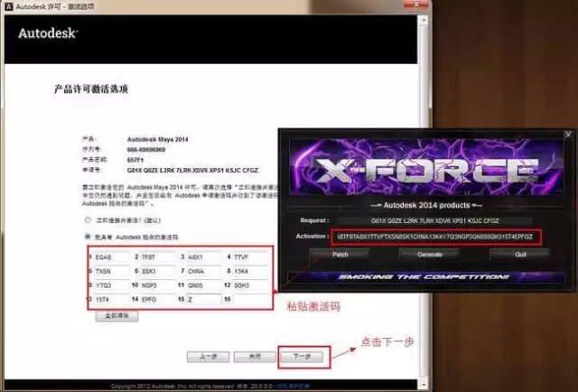This screenshot has width=578, height=392.
Task: Click activation code field 11
Action: [x=204, y=285]
